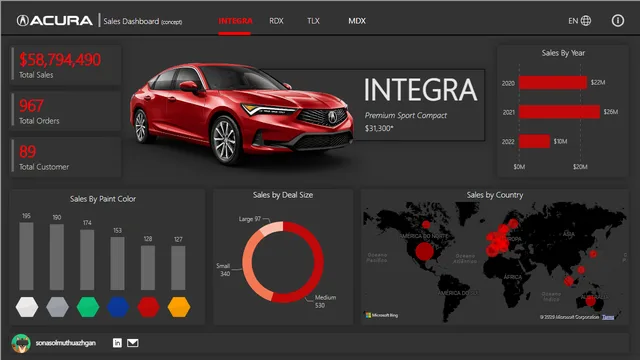Click the $58,794,490 Total Sales card
The width and height of the screenshot is (640, 360).
click(66, 65)
